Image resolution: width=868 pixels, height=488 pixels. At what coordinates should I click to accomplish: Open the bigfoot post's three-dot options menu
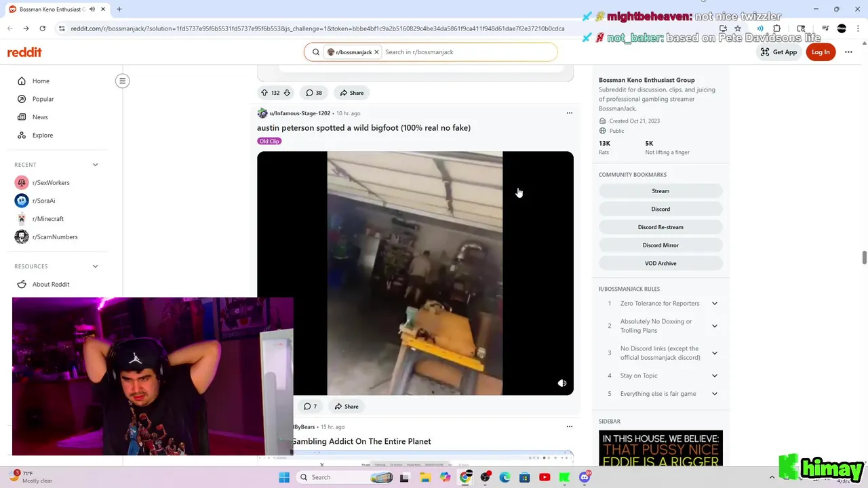(570, 113)
